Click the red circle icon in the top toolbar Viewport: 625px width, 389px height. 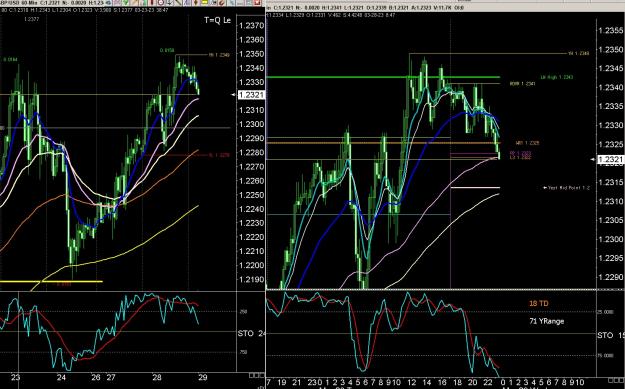coord(161,2)
